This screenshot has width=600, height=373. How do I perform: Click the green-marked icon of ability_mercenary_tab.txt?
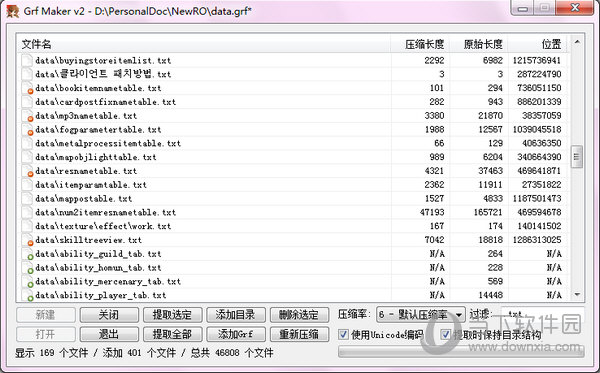click(x=27, y=282)
